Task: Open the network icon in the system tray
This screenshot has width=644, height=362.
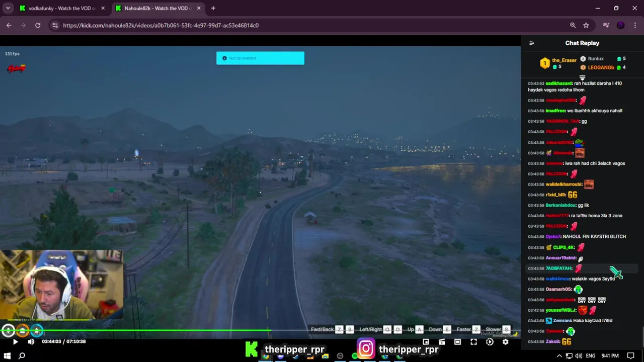Action: coord(569,356)
